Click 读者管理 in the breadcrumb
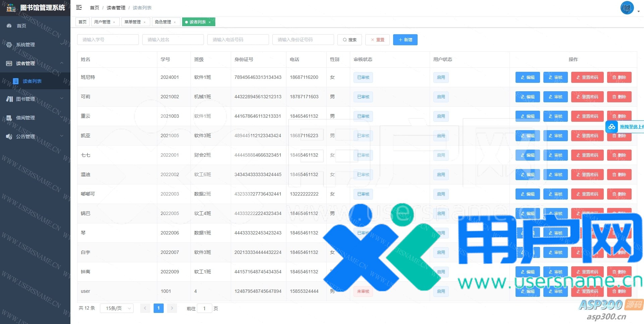The height and width of the screenshot is (324, 644). coord(116,8)
